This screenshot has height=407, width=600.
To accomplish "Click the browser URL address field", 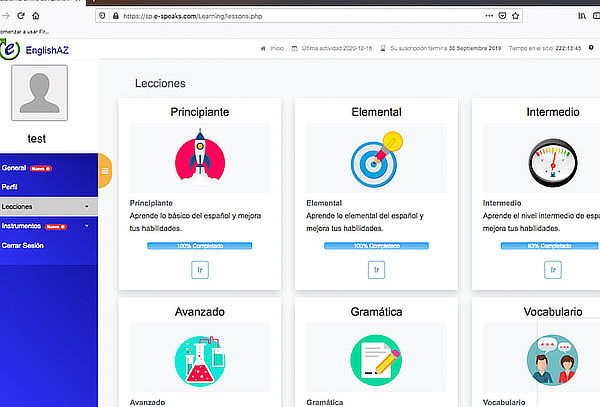I will pyautogui.click(x=300, y=17).
